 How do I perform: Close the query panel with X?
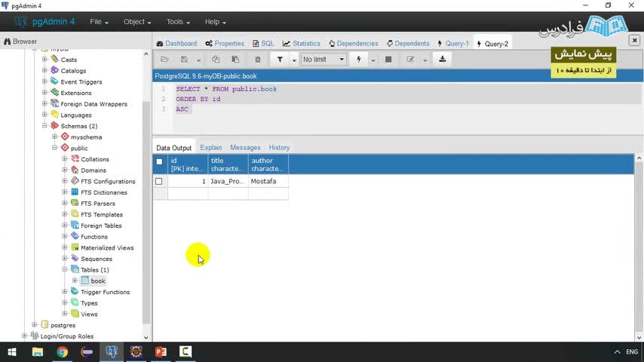pyautogui.click(x=634, y=40)
